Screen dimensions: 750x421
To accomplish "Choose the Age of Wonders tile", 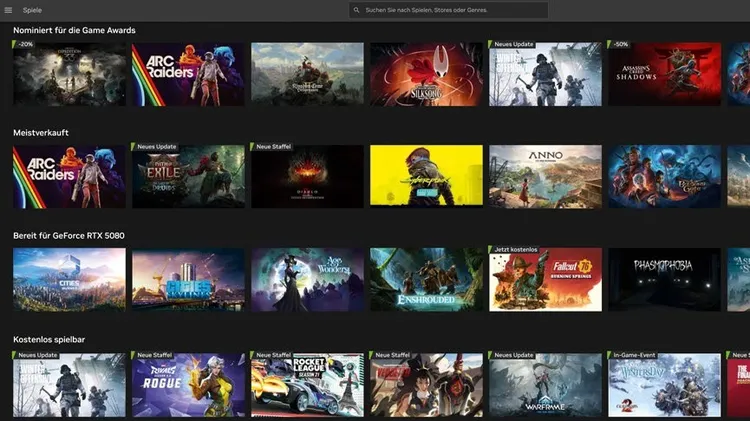I will [x=307, y=280].
